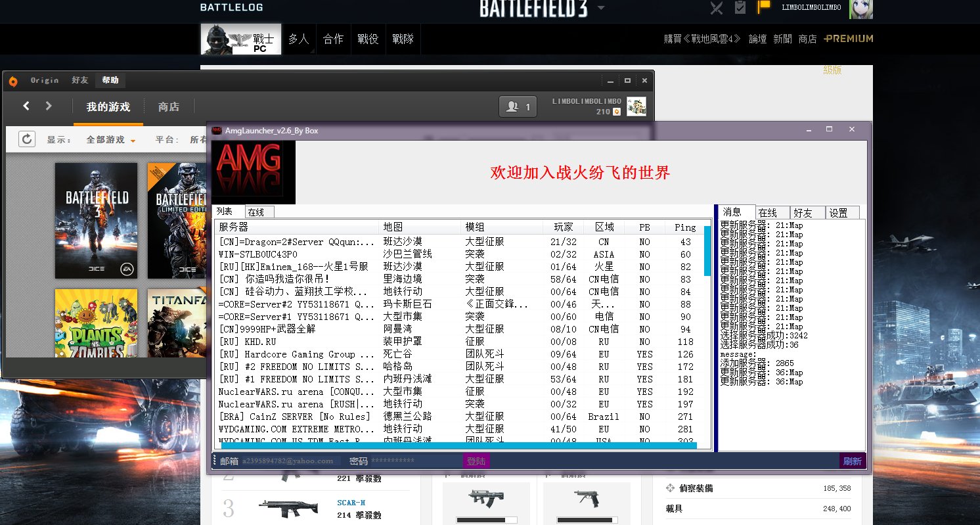Switch to 好友 tab in launcher right panel
The width and height of the screenshot is (980, 525).
coord(807,213)
